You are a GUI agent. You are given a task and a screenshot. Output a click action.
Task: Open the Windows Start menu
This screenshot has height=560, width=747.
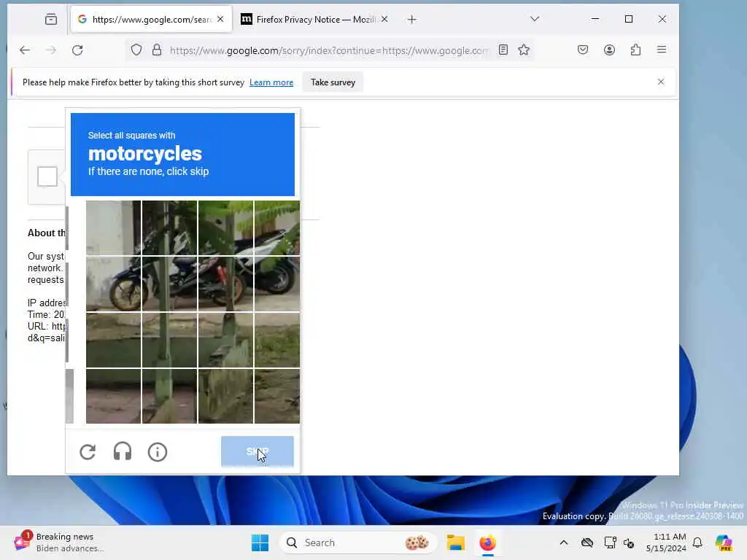point(260,542)
